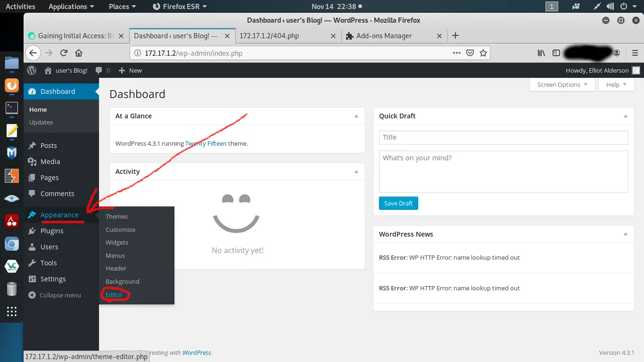Open Howdy, Elliot Alderson account menu
This screenshot has width=644, height=362.
pyautogui.click(x=603, y=70)
